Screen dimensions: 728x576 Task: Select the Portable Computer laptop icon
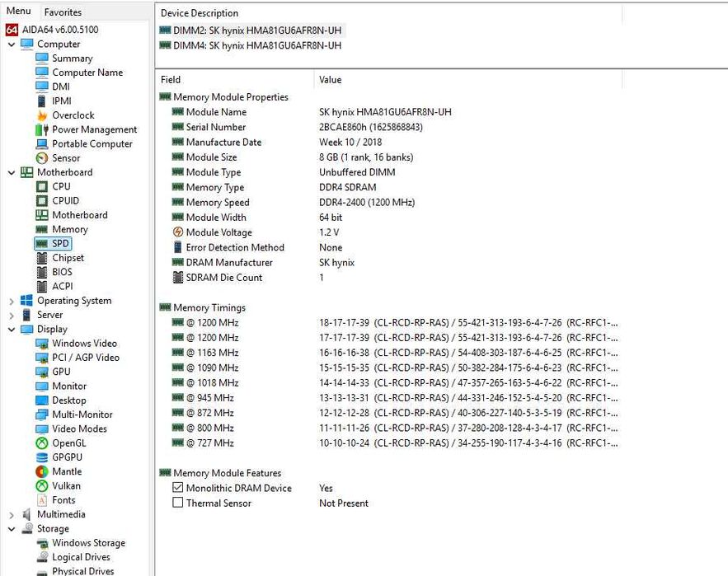[x=42, y=144]
